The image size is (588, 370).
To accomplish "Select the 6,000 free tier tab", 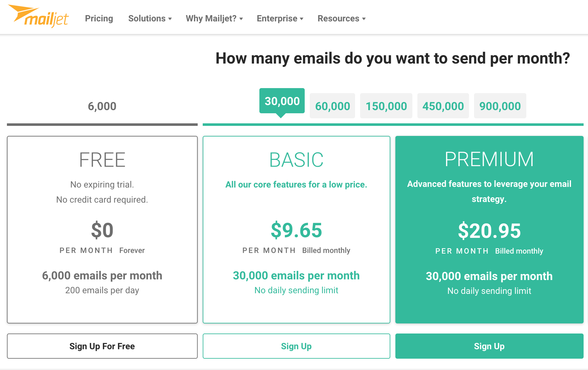I will (x=102, y=106).
